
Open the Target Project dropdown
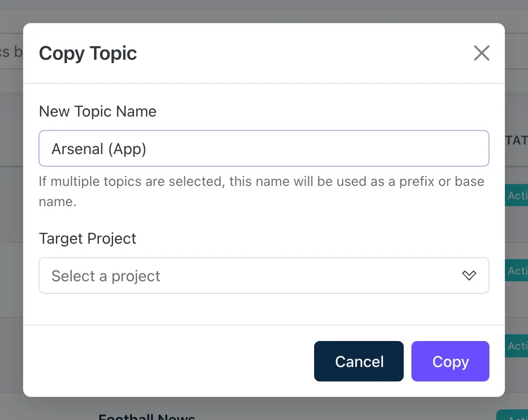(x=264, y=276)
